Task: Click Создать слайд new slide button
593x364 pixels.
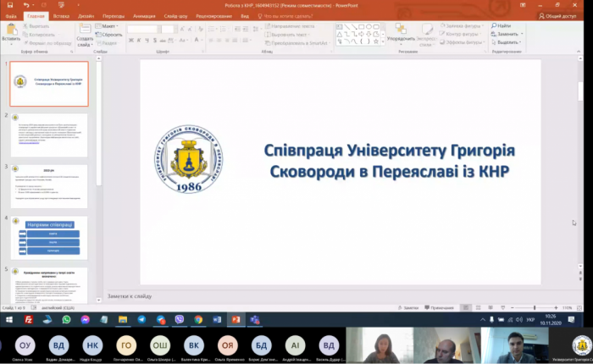Action: coord(85,36)
